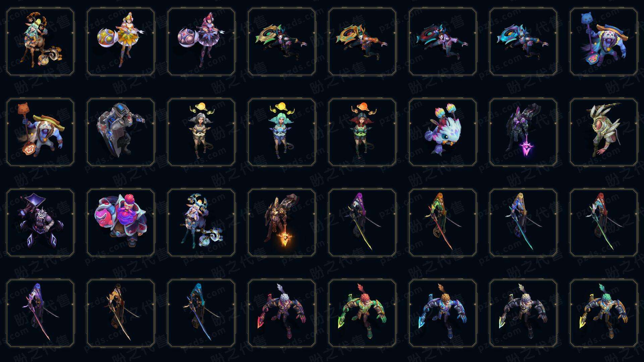This screenshot has width=644, height=362.
Task: Click the fluffy white bird with lotus flowers
Action: (x=443, y=132)
